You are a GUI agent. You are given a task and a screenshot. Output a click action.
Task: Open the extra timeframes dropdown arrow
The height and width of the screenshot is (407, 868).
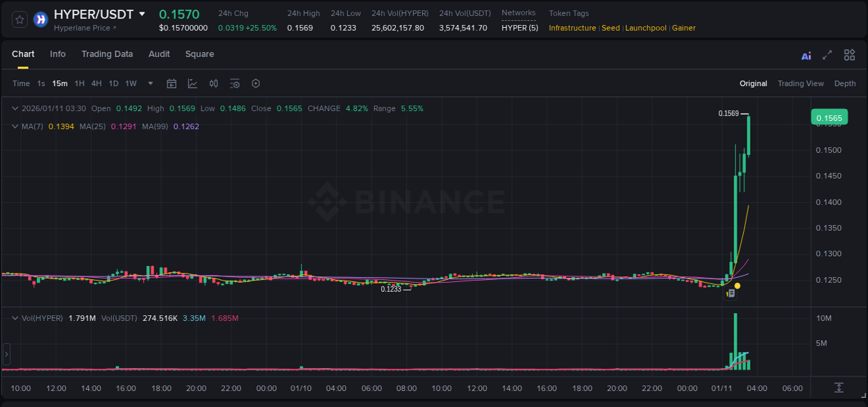click(149, 83)
